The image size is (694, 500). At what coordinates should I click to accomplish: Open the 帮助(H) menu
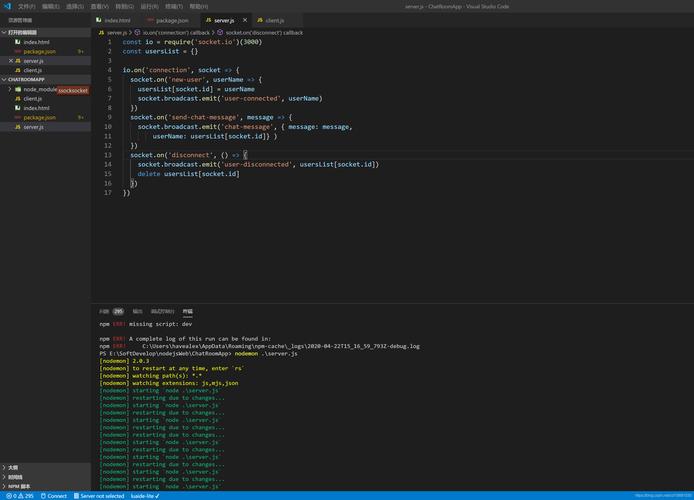[199, 7]
